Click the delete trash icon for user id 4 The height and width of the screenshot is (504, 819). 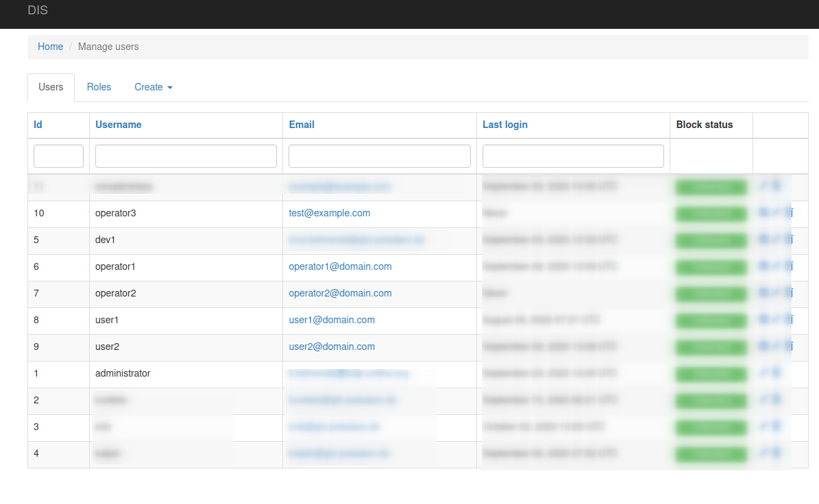[777, 453]
